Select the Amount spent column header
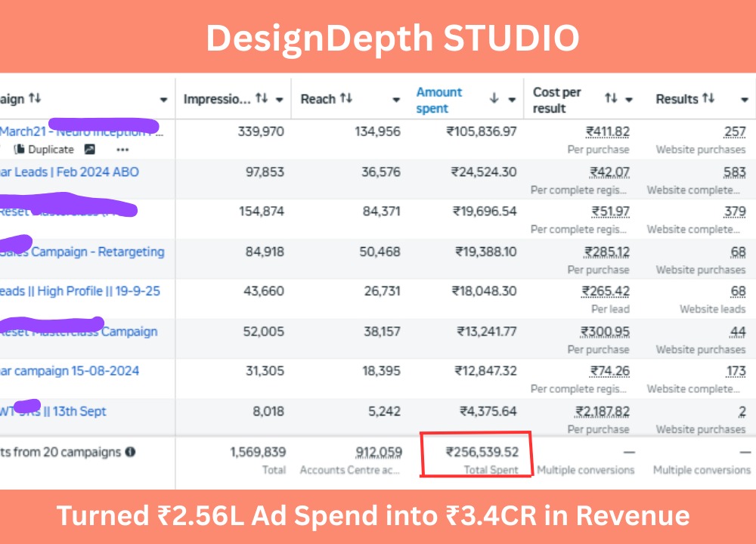 [x=439, y=100]
